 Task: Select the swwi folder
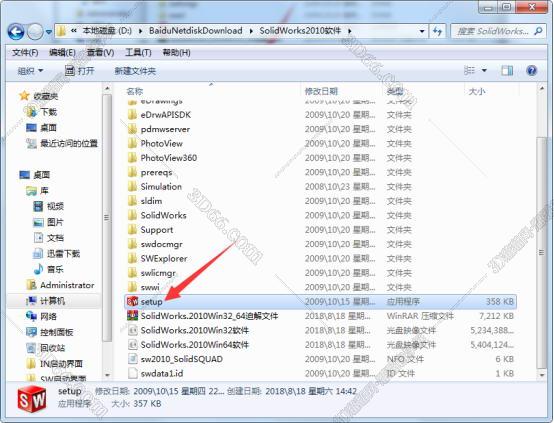point(143,287)
